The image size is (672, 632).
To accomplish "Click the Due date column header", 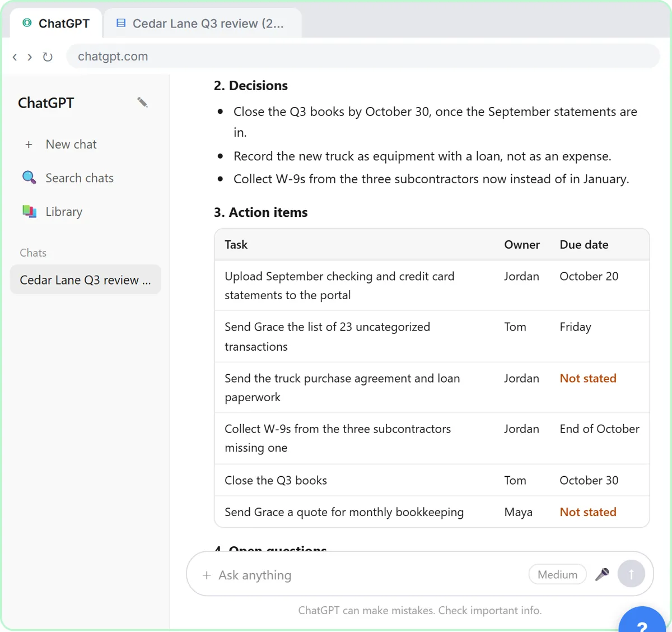I will pyautogui.click(x=584, y=244).
